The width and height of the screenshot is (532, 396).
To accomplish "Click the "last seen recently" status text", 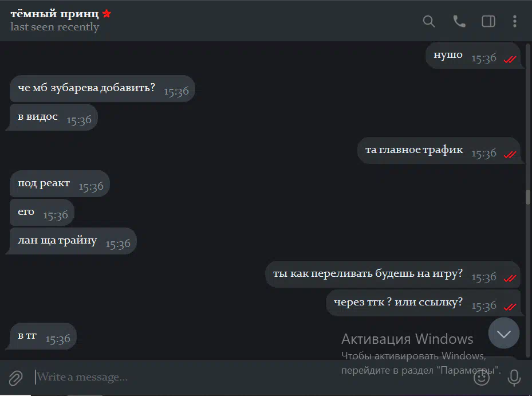I will pos(54,27).
